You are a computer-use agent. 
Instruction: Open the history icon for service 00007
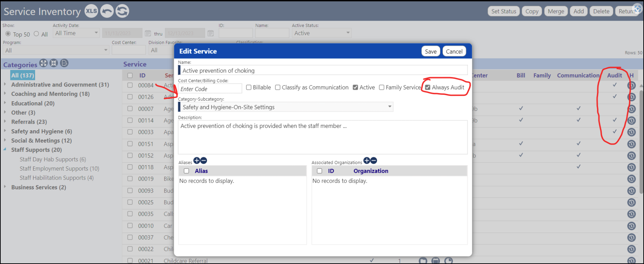[631, 109]
